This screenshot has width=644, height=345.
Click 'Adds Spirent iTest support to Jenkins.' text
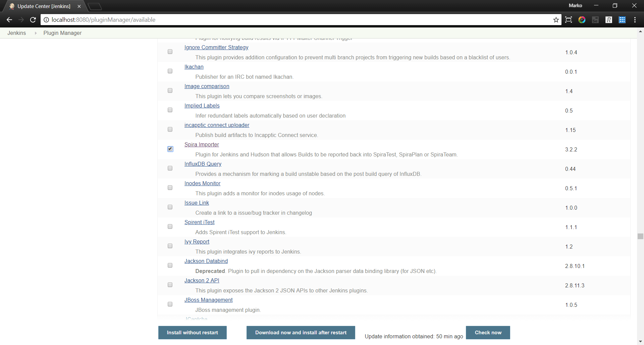pyautogui.click(x=241, y=232)
